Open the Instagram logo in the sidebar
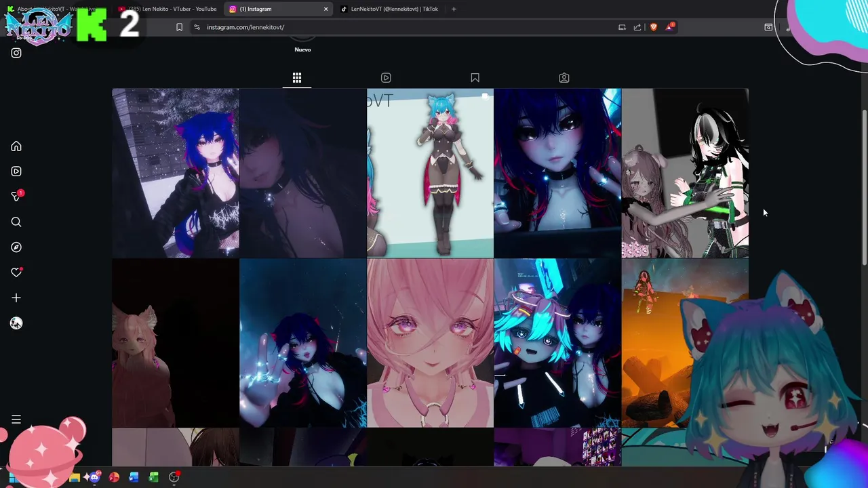 pyautogui.click(x=16, y=53)
